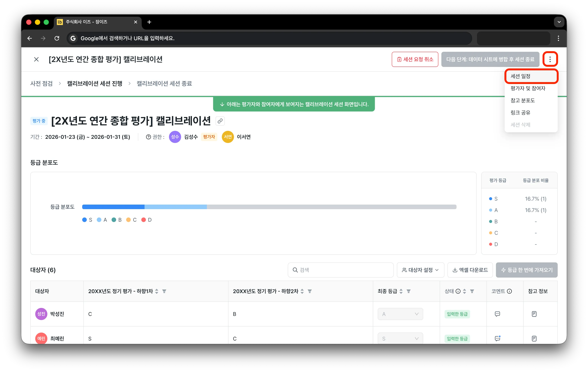Select 참고 분포도 menu item

point(531,100)
